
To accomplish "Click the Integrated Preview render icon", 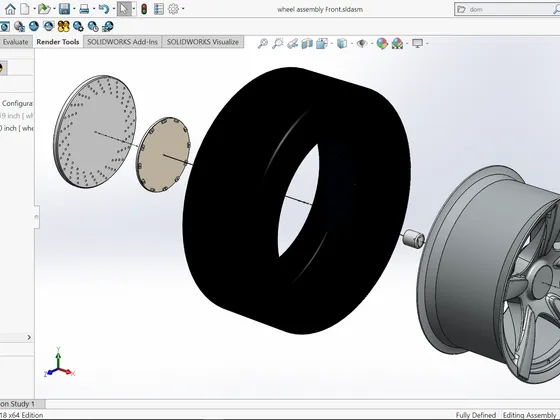I will (x=4, y=26).
